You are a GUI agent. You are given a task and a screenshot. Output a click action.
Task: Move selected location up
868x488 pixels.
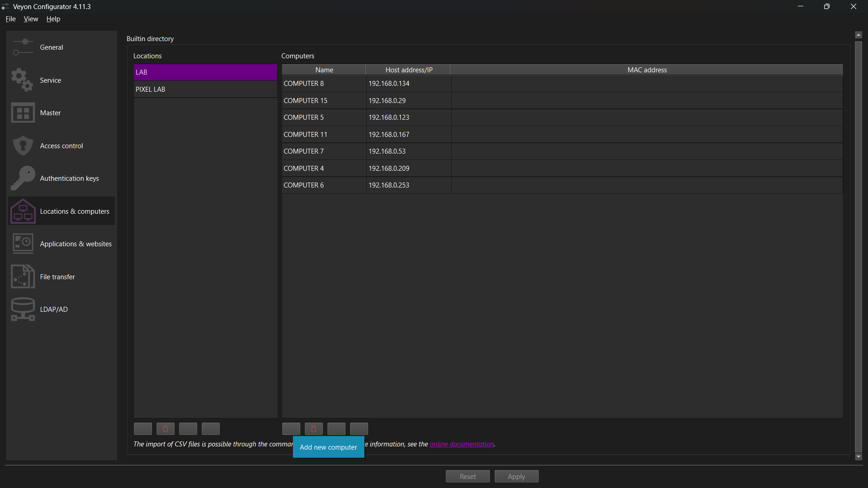188,429
